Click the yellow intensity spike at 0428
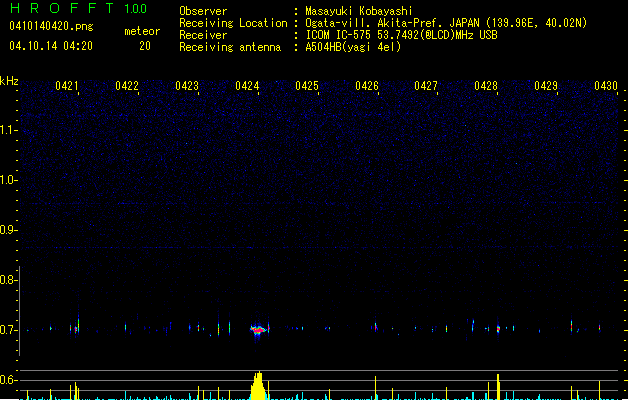The width and height of the screenshot is (629, 400). 498,387
